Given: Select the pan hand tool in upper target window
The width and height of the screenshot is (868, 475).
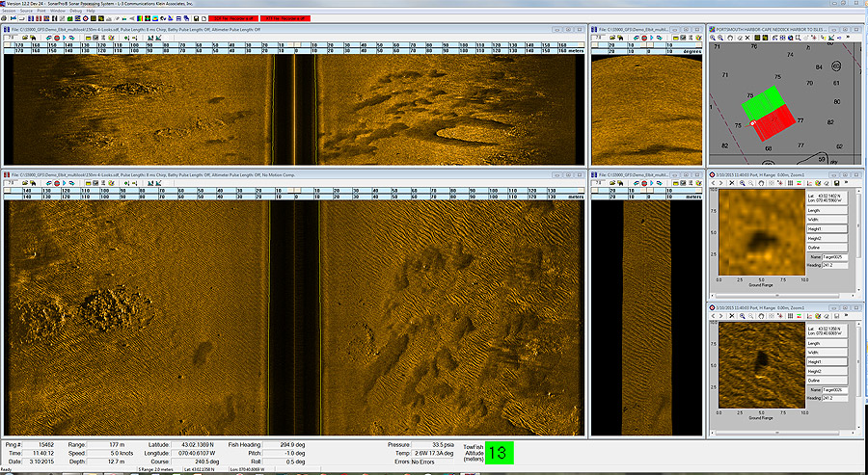Looking at the screenshot, I should coord(762,182).
